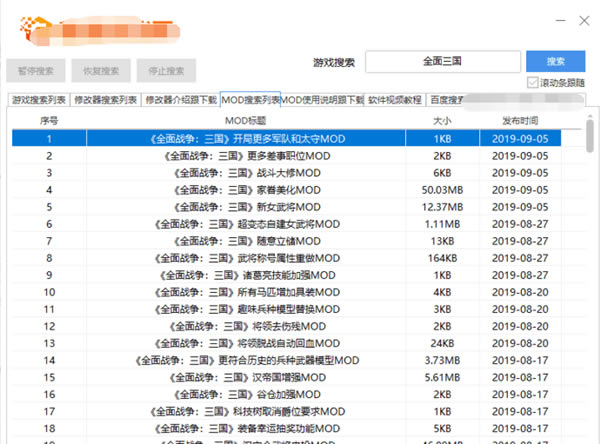Select row 更符合历史的兵种武器模型MOD
Viewport: 600px width, 444px height.
(x=286, y=360)
